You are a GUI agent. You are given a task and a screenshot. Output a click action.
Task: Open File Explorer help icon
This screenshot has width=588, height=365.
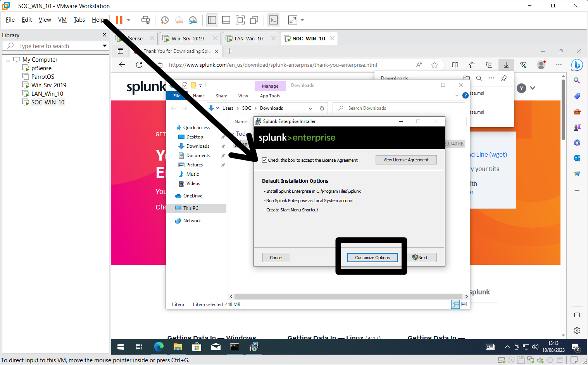point(466,95)
